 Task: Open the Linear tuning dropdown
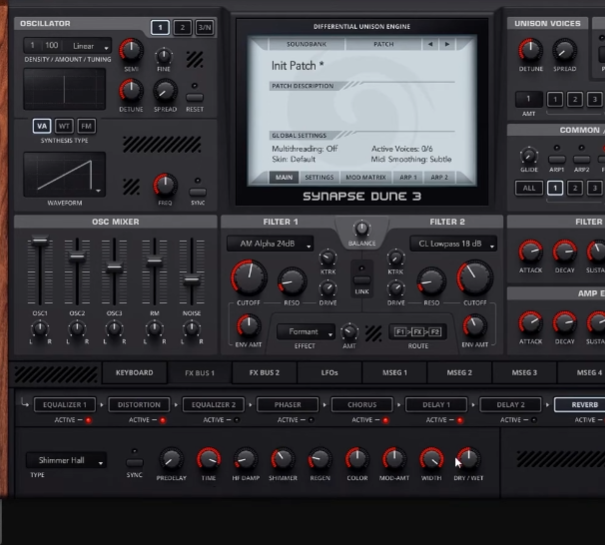click(90, 46)
